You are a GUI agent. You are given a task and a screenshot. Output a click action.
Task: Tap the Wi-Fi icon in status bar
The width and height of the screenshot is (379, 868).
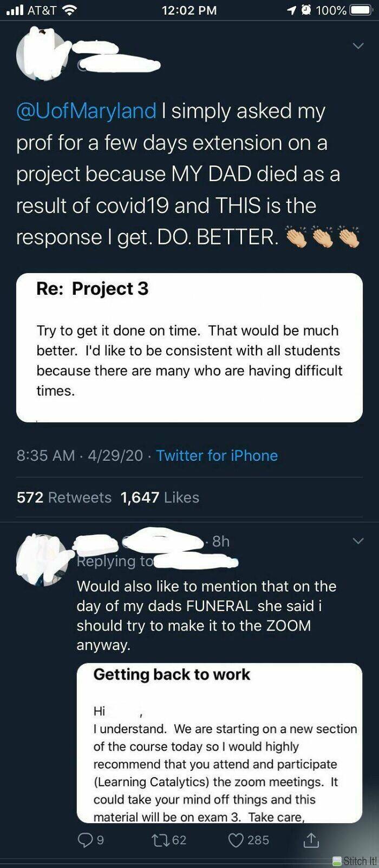[x=69, y=10]
